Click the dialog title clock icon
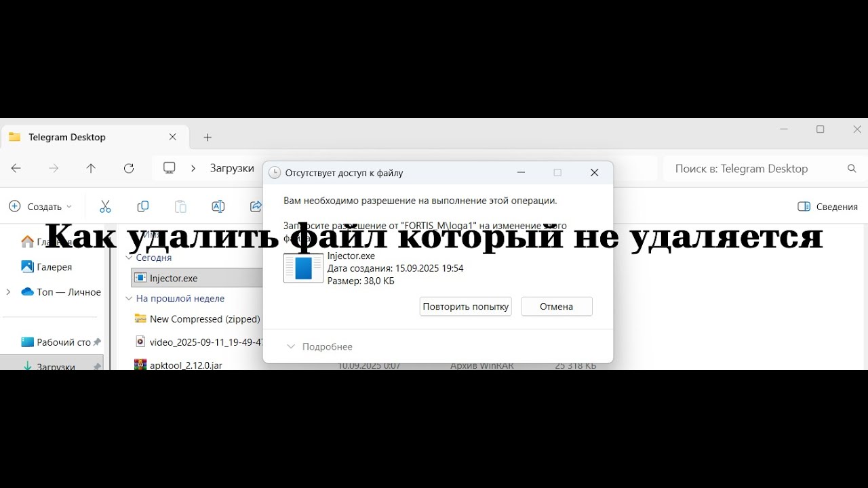This screenshot has width=868, height=488. tap(275, 173)
